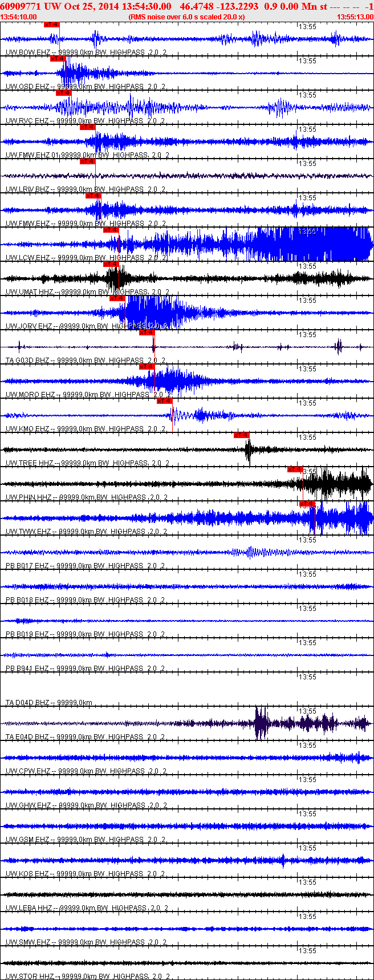Click the origin time 13:54:30.00 in header
The image size is (374, 980).
point(147,6)
